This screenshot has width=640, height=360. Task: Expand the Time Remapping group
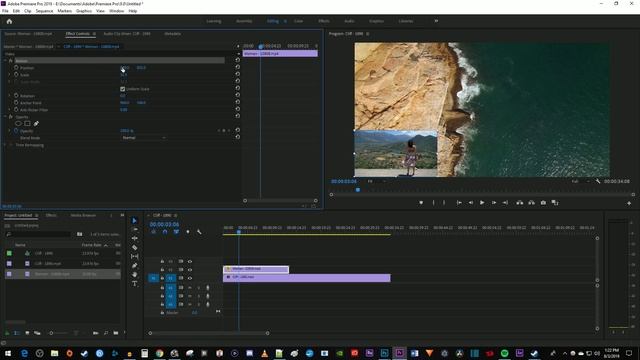coord(5,145)
